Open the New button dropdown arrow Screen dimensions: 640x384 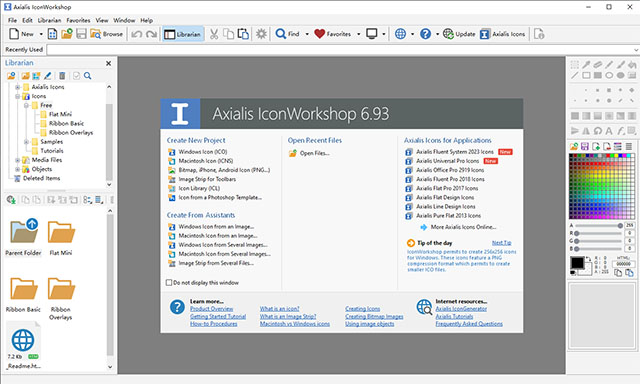(41, 34)
